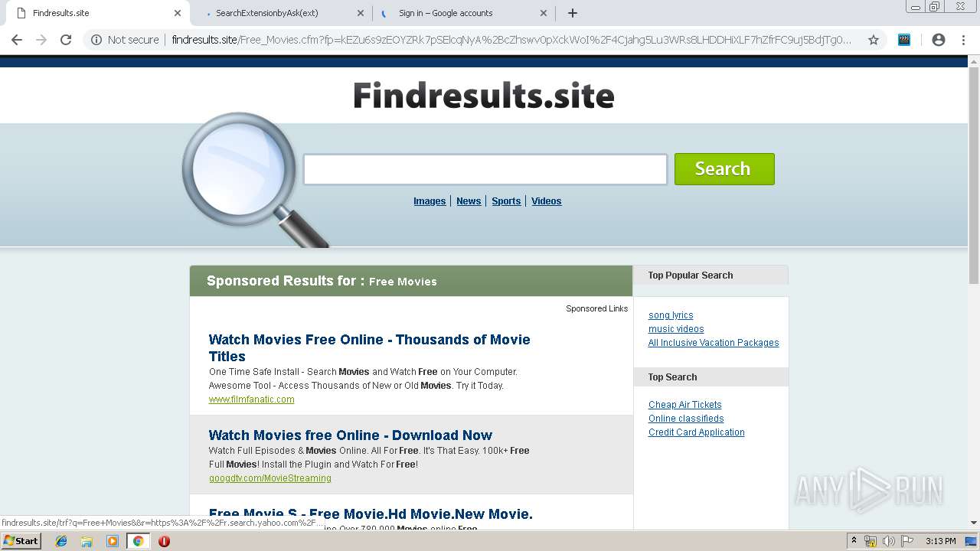Open the Cheap Air Tickets link

[685, 405]
